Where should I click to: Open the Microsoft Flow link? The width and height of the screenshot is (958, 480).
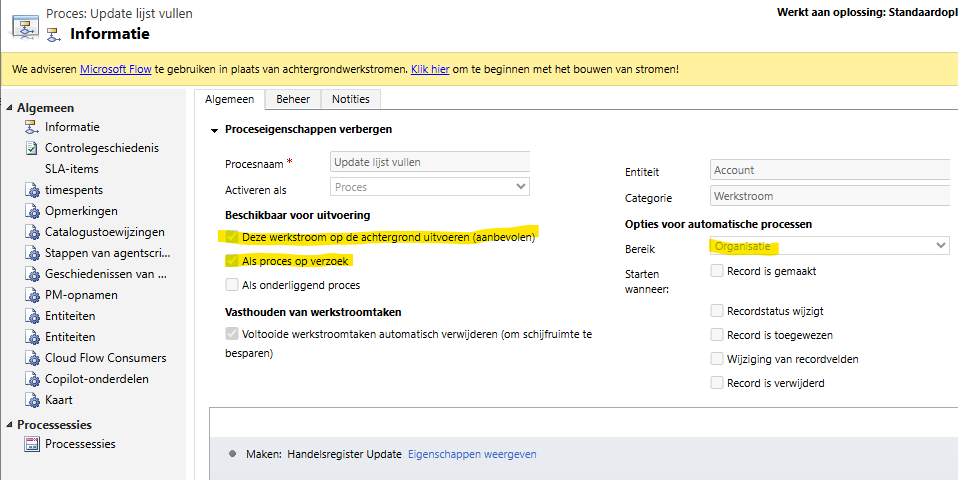pyautogui.click(x=115, y=69)
